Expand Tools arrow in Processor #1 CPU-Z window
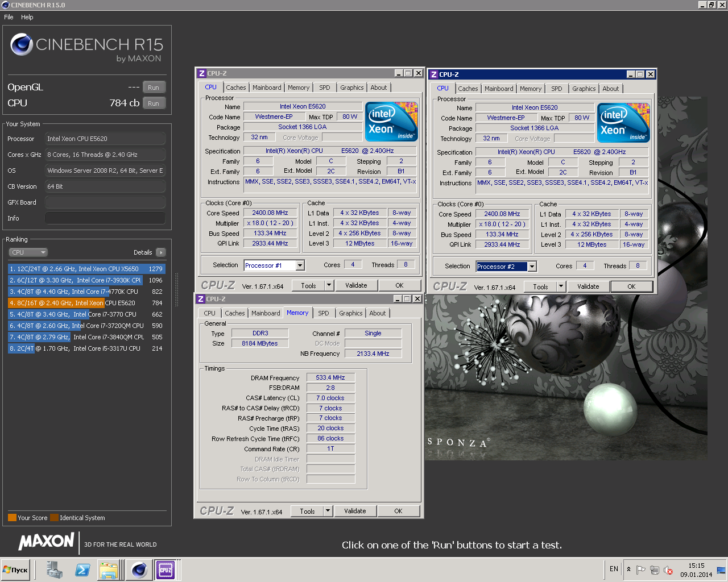Image resolution: width=728 pixels, height=582 pixels. click(x=329, y=285)
